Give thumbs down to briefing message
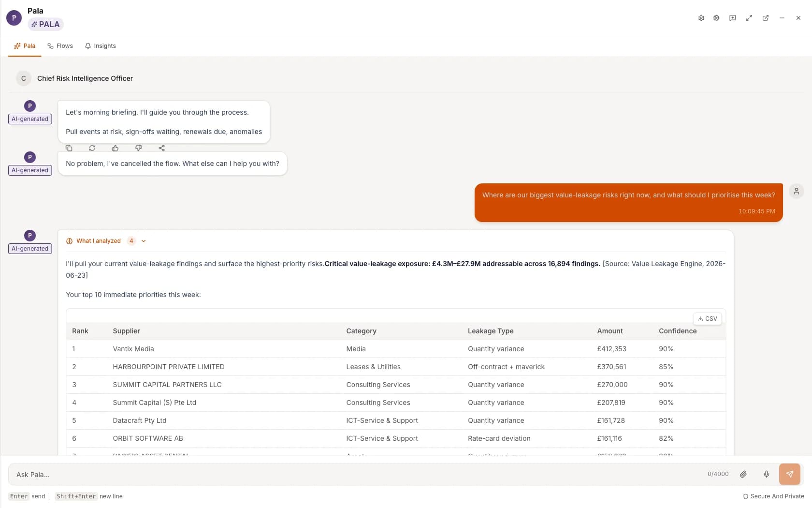The image size is (812, 508). [x=138, y=148]
